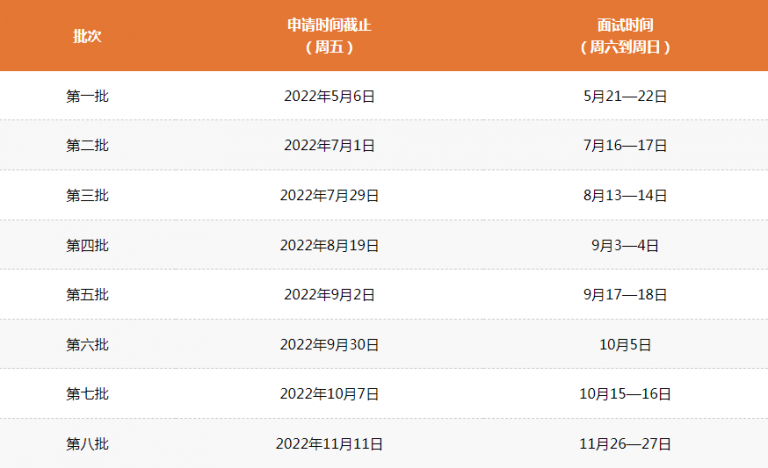768x468 pixels.
Task: Click the 2022年7月29日 deadline cell
Action: [329, 196]
